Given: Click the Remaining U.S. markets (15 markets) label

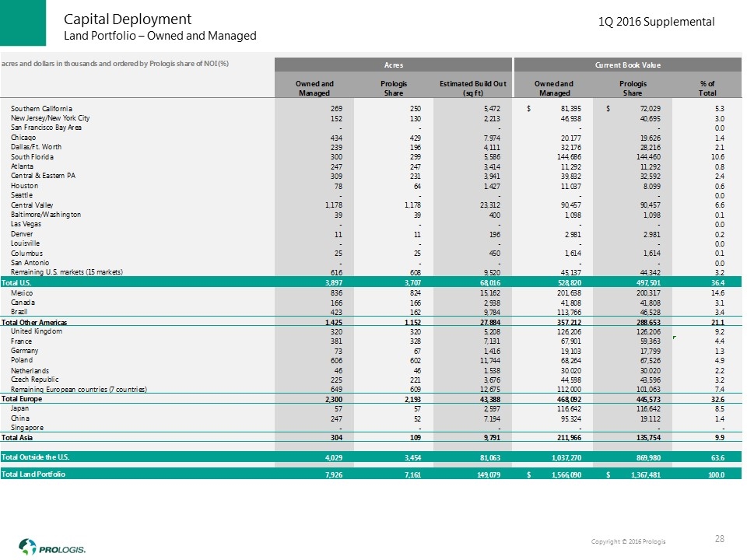Looking at the screenshot, I should click(67, 271).
